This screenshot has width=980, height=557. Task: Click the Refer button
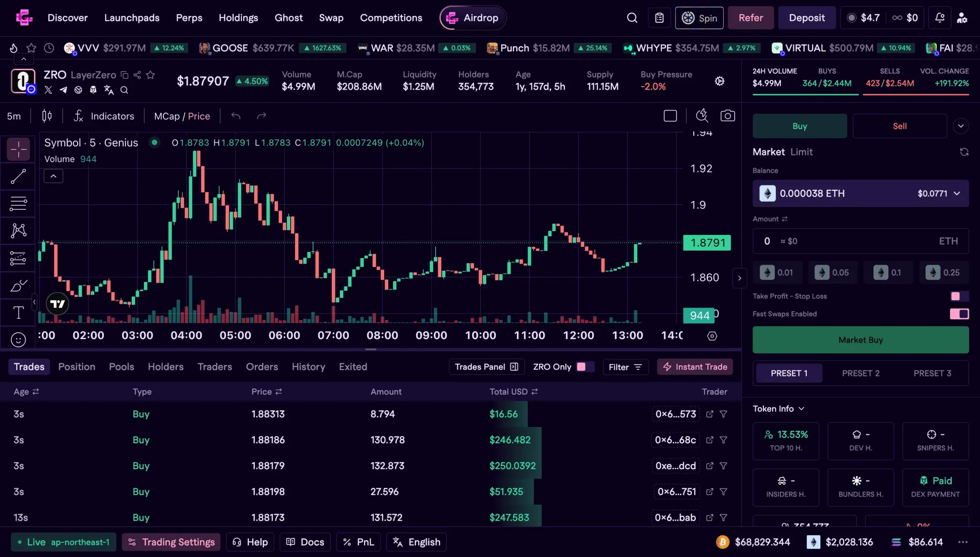coord(750,18)
